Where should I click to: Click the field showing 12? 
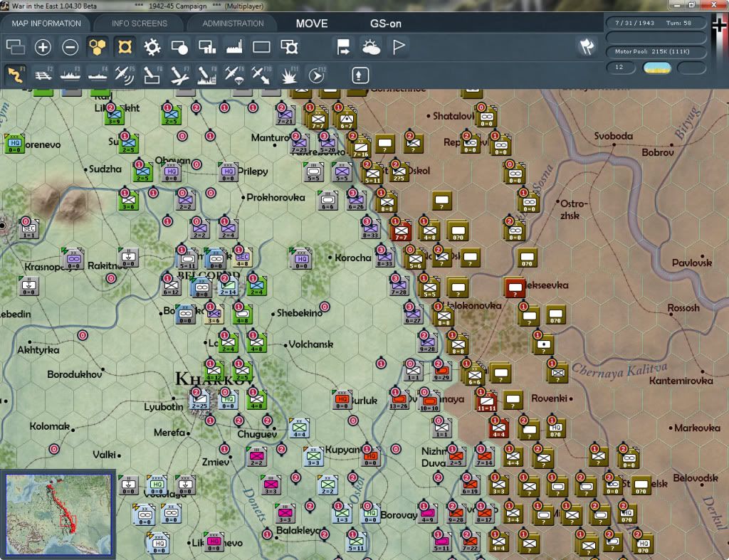click(x=621, y=68)
